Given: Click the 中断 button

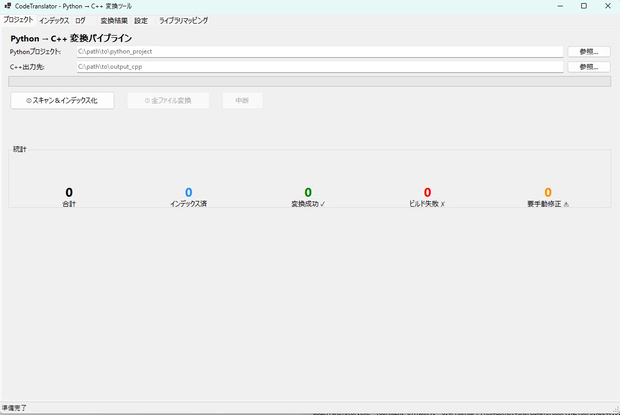Looking at the screenshot, I should (x=242, y=100).
